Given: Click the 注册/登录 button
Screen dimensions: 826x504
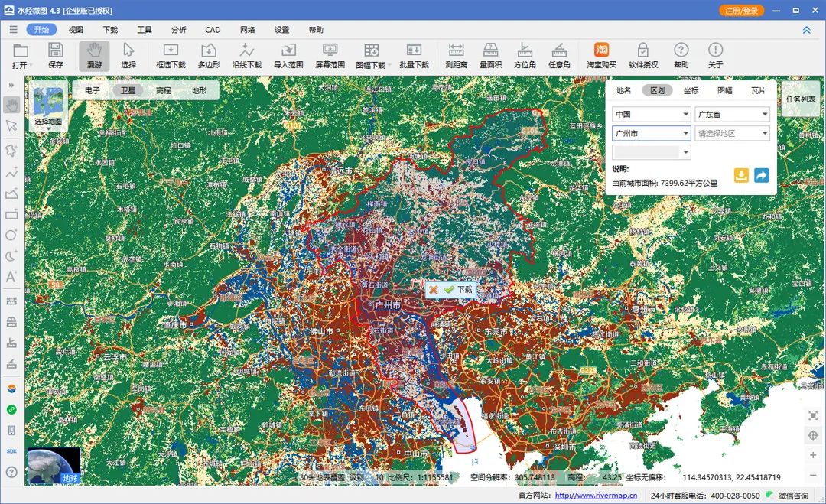Looking at the screenshot, I should 741,11.
